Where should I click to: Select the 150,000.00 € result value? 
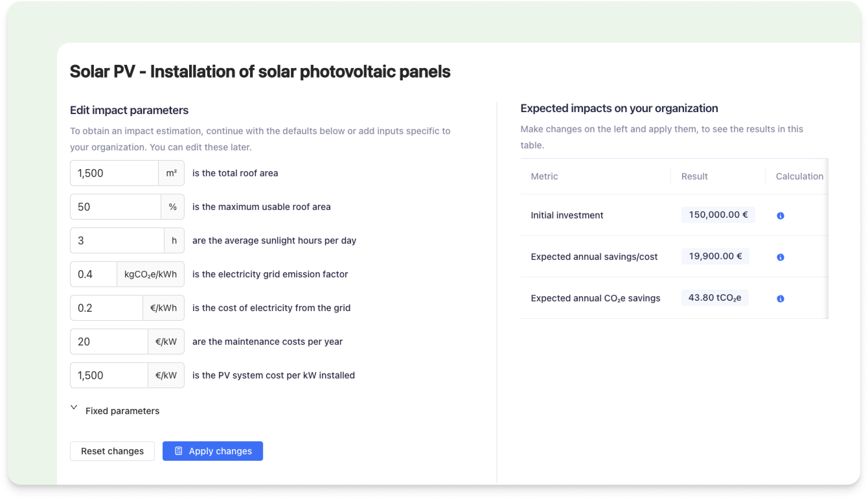click(x=718, y=215)
